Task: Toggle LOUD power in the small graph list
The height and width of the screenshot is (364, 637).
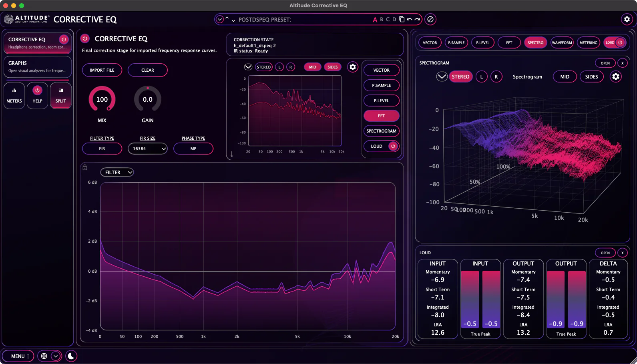Action: click(393, 146)
